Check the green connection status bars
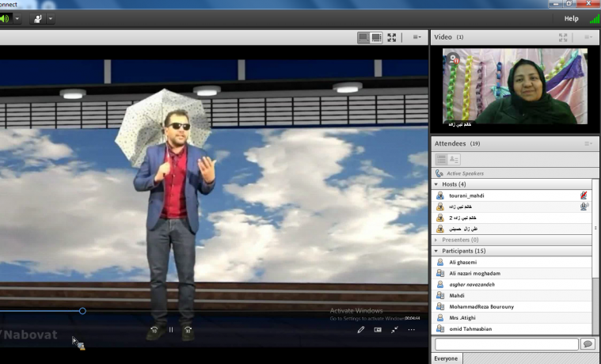The height and width of the screenshot is (364, 601). click(x=595, y=18)
